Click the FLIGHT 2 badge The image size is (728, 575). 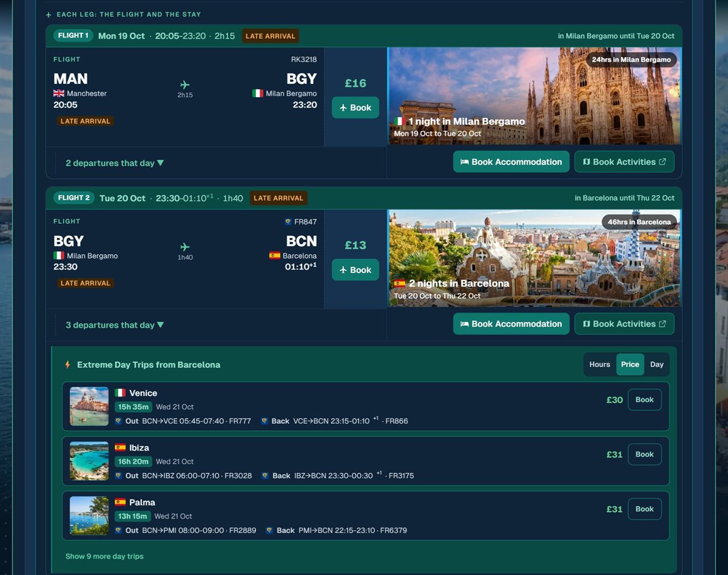pyautogui.click(x=74, y=197)
